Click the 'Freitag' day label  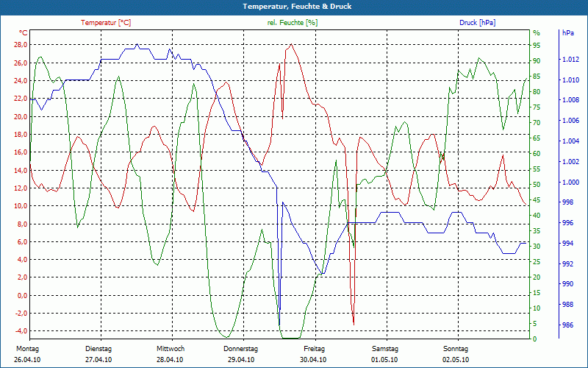tap(315, 349)
